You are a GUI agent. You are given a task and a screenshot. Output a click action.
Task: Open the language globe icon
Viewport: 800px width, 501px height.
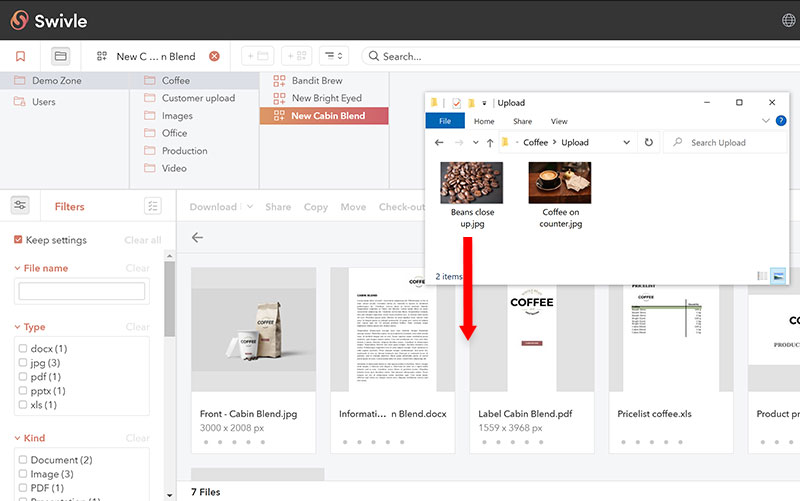click(788, 20)
